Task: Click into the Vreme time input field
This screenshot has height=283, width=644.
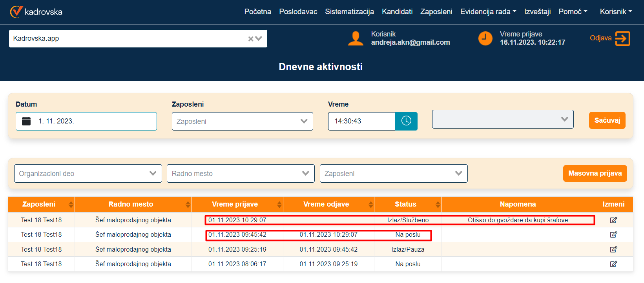Action: pyautogui.click(x=361, y=121)
